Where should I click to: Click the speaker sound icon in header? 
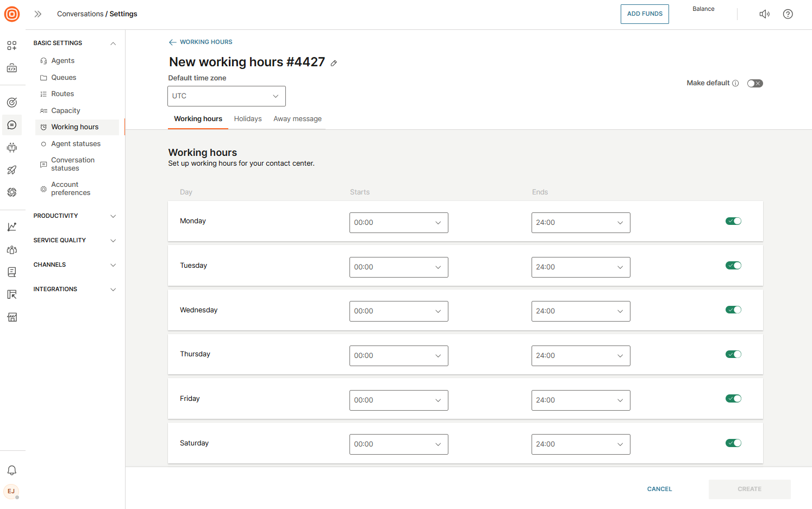(x=764, y=14)
